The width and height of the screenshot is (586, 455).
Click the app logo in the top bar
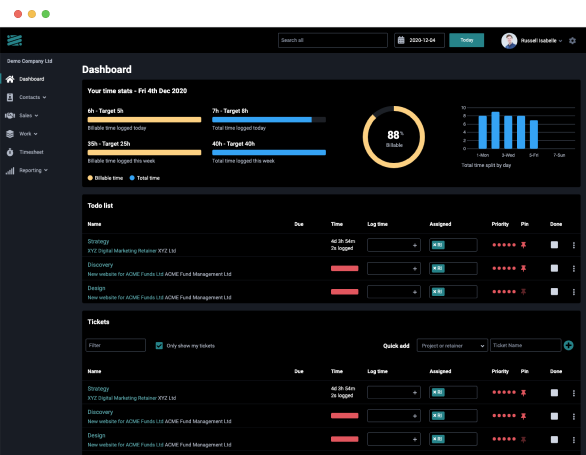click(x=15, y=40)
